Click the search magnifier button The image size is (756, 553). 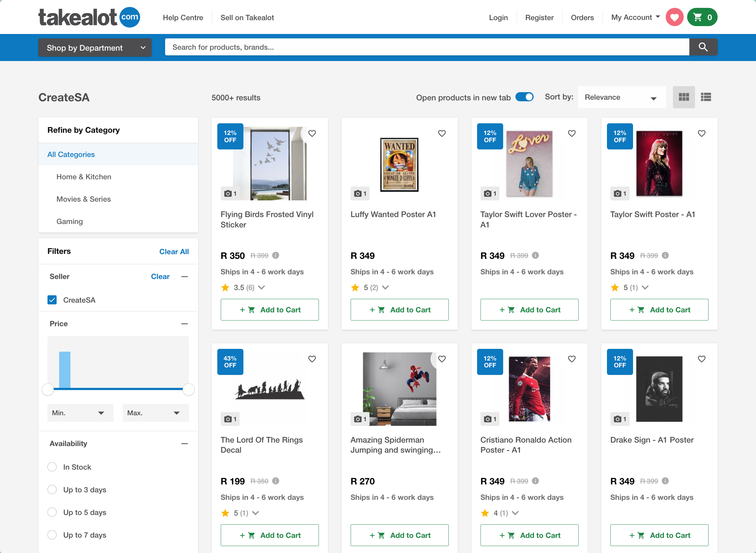tap(703, 47)
